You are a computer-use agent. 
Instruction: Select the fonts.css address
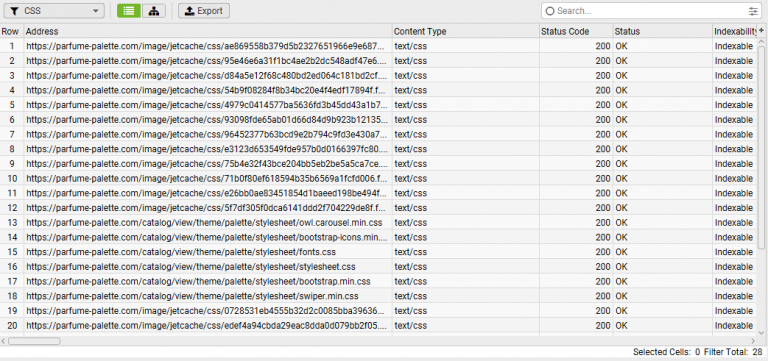click(181, 252)
